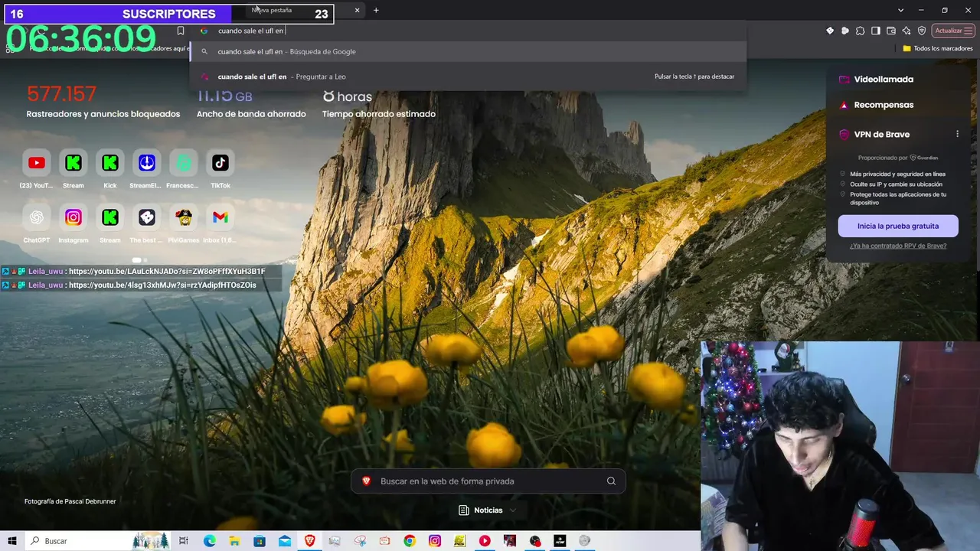
Task: Select the 'Búsqueda de Google' suggestion
Action: point(468,51)
